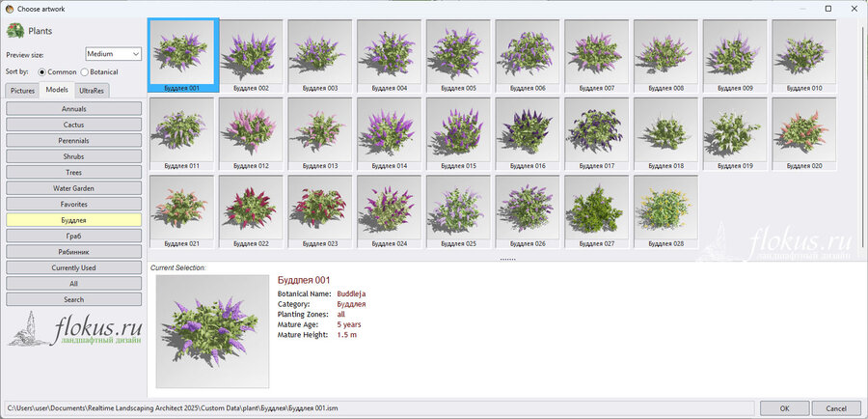Click the Mature Age value 5 years
868x419 pixels.
349,324
